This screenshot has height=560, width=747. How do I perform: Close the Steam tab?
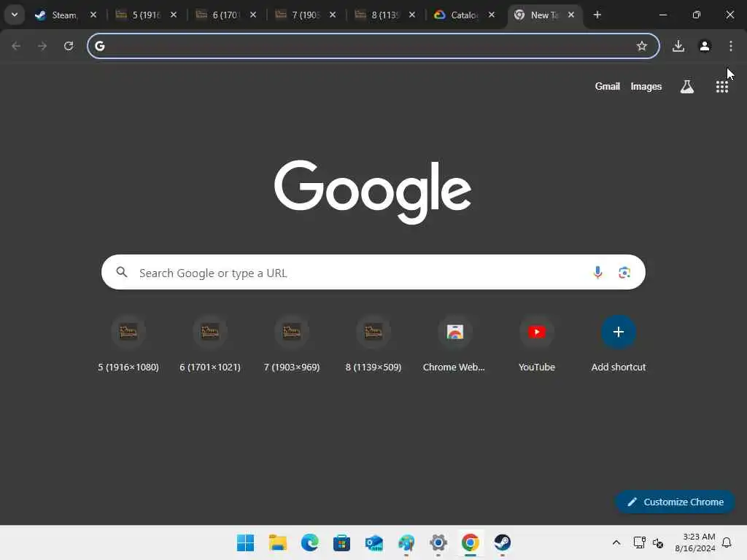(x=93, y=15)
